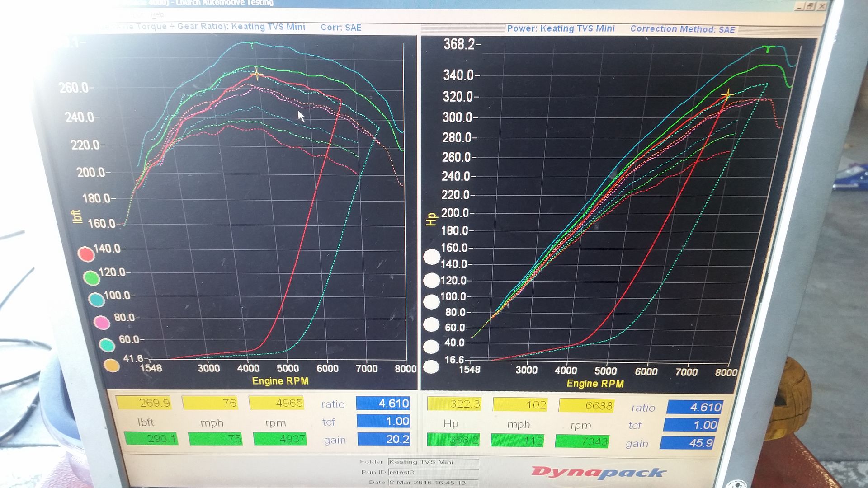Click the power graph 'Engine RPM' axis label
Image resolution: width=868 pixels, height=488 pixels.
(595, 384)
